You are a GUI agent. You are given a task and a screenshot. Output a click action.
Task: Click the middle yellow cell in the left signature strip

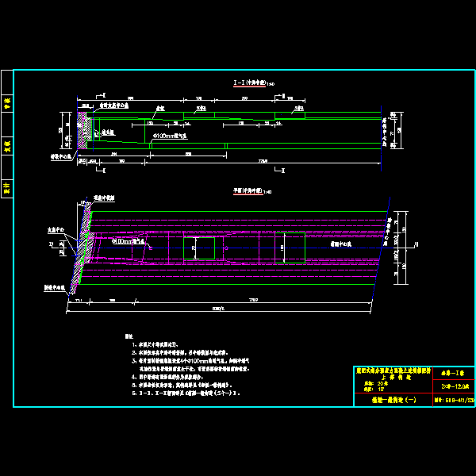click(7, 146)
